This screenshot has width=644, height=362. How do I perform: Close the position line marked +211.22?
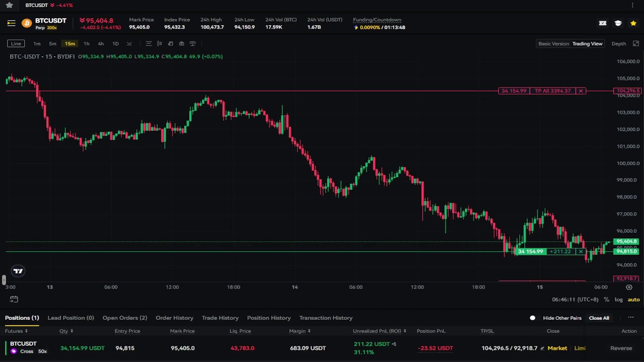tap(581, 251)
